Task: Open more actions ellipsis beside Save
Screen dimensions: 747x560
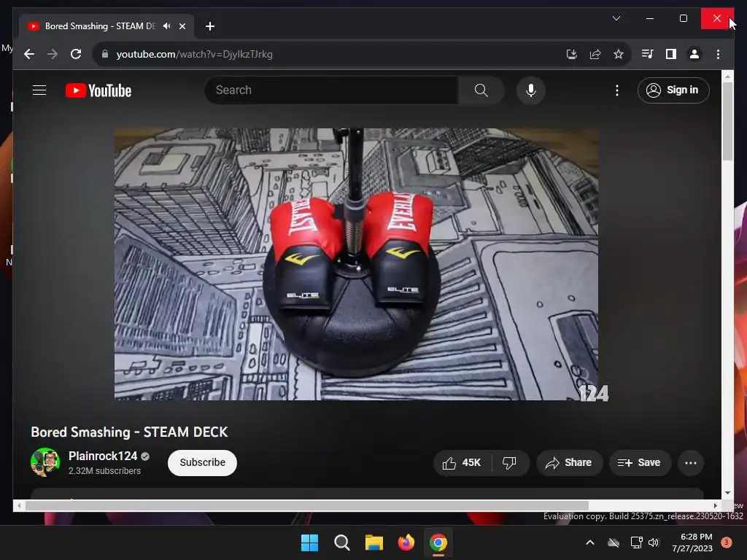Action: [691, 463]
